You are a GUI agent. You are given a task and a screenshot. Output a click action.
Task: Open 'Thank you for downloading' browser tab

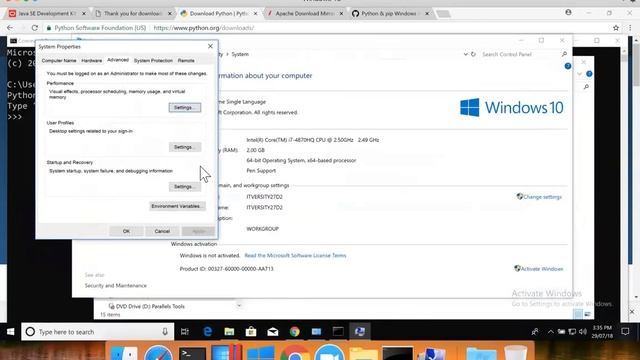pyautogui.click(x=133, y=13)
